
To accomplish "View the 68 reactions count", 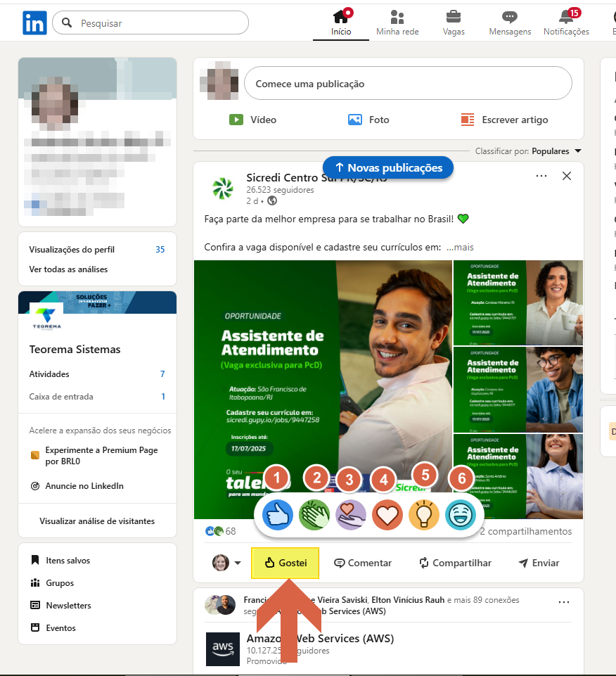I will (220, 531).
